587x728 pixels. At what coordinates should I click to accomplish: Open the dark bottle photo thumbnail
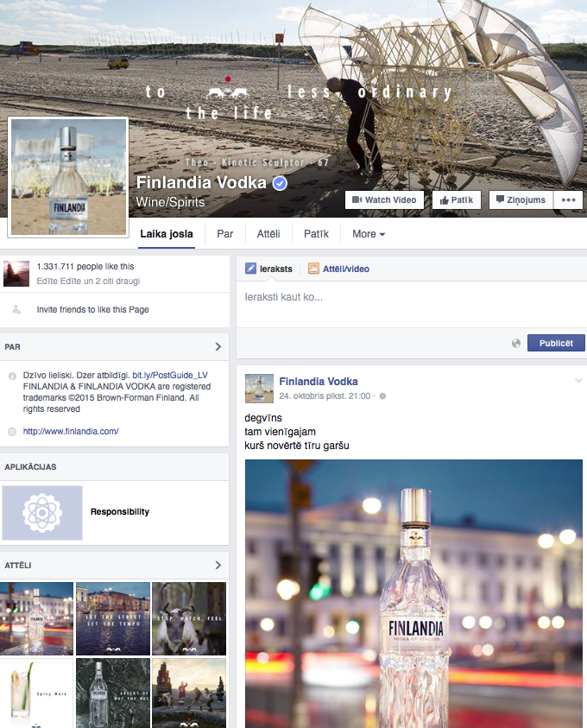[113, 693]
